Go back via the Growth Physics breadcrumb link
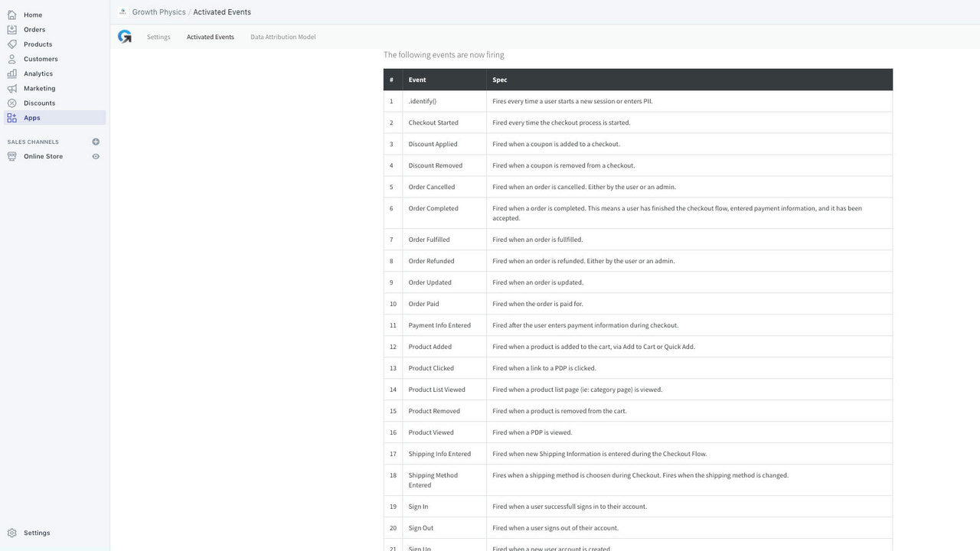Screen dimensions: 980x551 [x=158, y=11]
